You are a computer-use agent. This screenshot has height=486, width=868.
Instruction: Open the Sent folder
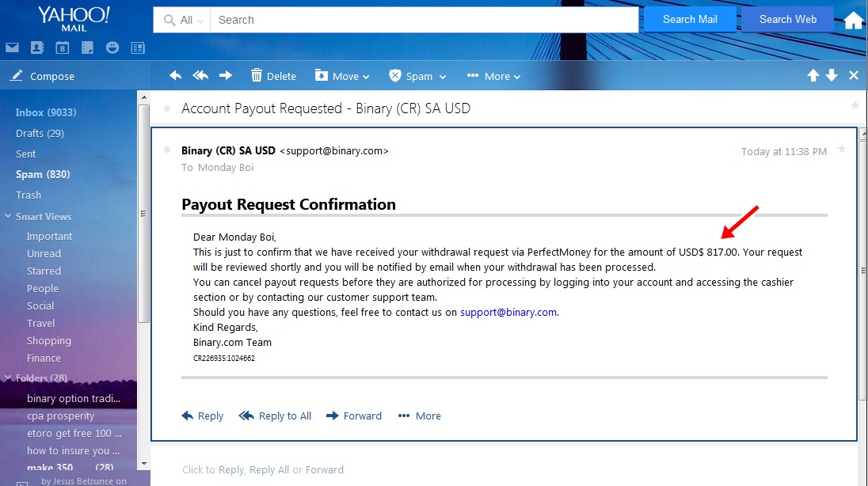click(x=25, y=154)
